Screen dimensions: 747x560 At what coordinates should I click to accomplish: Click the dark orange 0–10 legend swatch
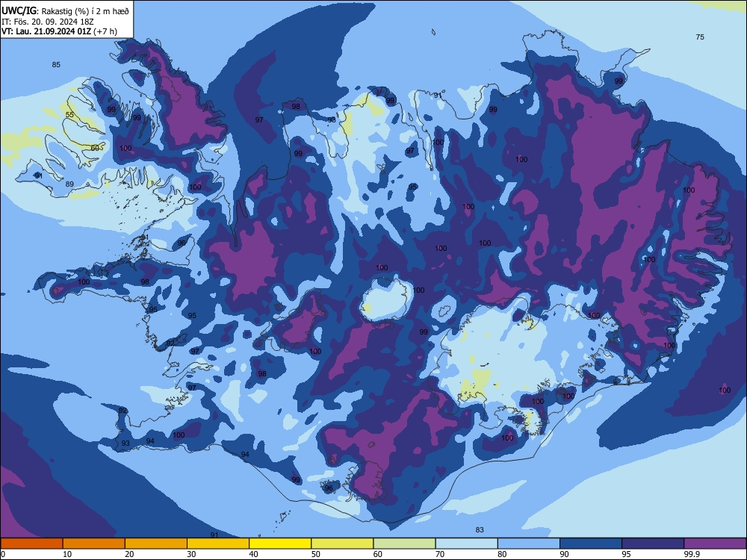click(31, 544)
